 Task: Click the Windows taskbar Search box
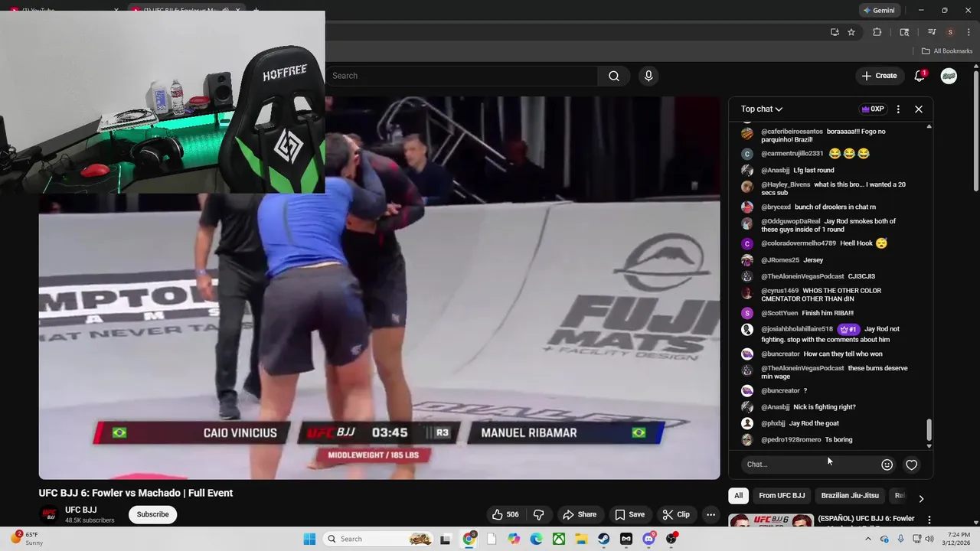coord(378,539)
